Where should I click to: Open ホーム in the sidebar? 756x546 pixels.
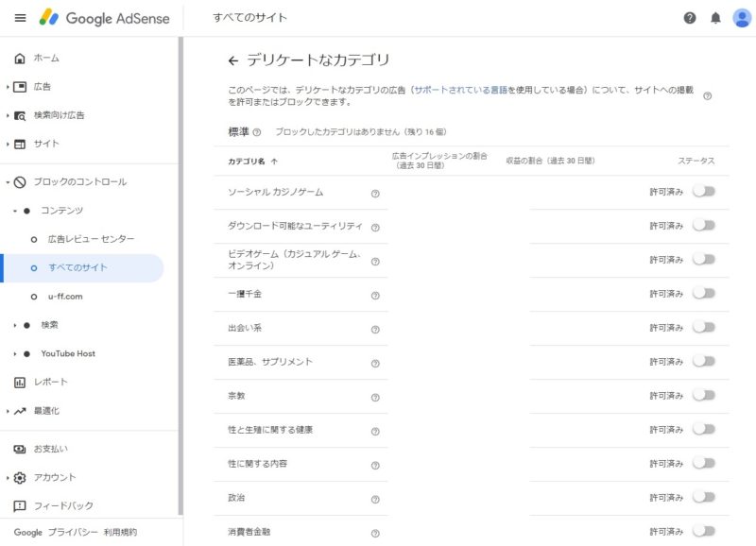45,59
